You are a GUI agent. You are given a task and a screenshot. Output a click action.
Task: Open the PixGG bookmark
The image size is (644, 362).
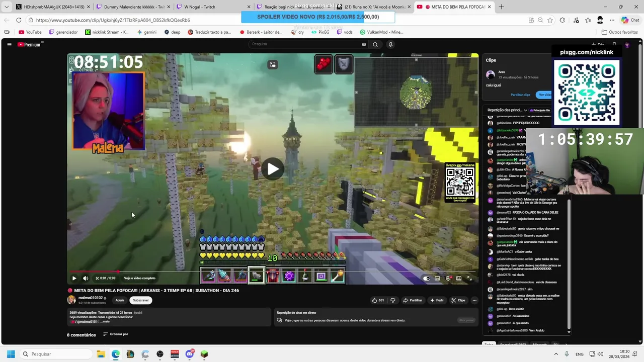click(x=320, y=32)
